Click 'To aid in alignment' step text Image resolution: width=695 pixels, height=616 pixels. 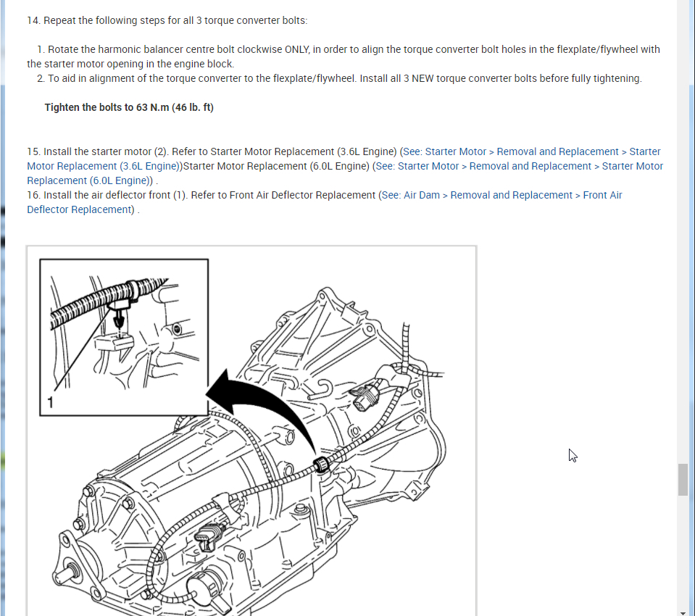pyautogui.click(x=339, y=79)
